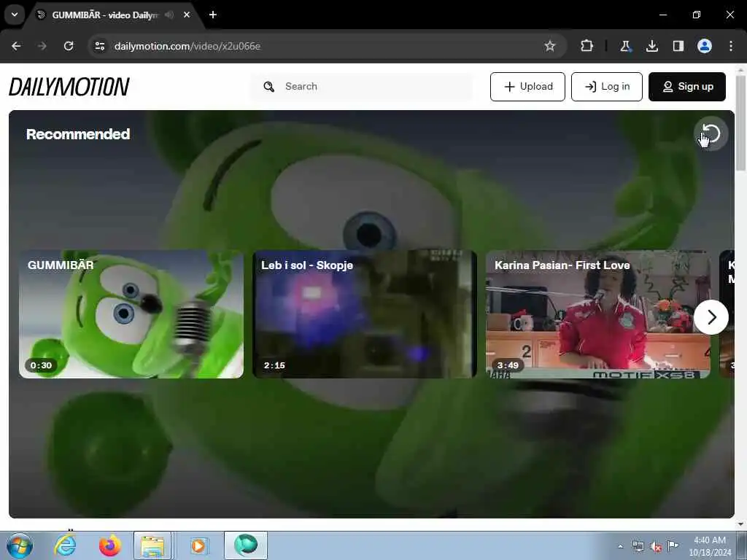Image resolution: width=747 pixels, height=560 pixels.
Task: Go back with browser back arrow
Action: 16,46
